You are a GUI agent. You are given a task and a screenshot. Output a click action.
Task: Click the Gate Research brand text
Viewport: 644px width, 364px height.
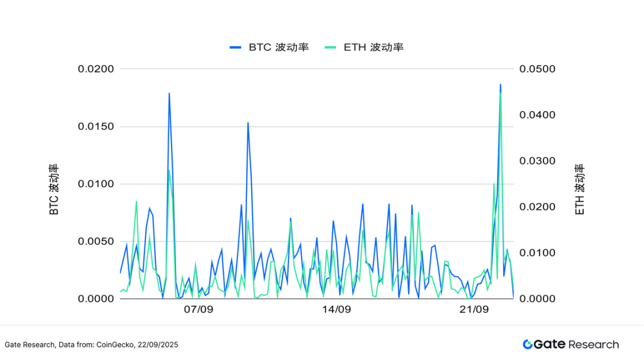576,344
